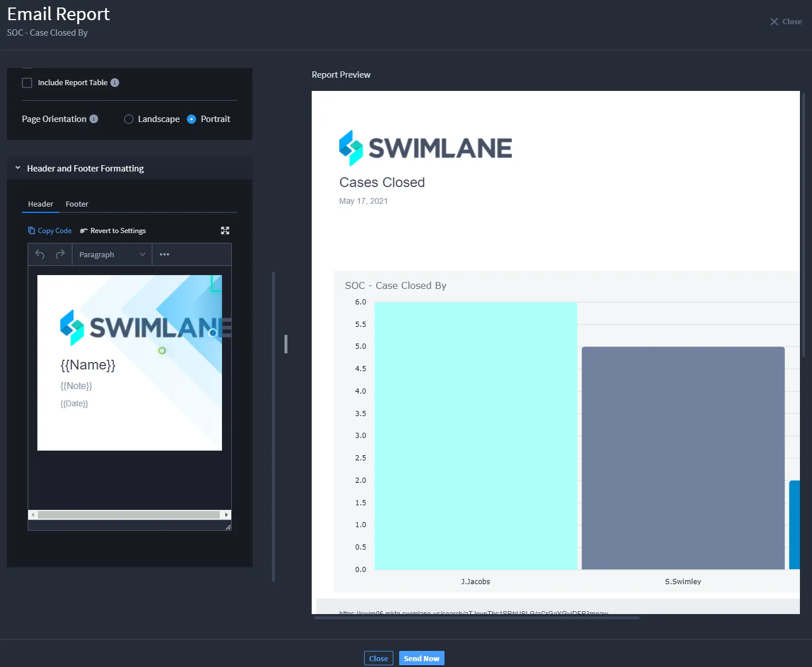Open the more options ellipsis in editor toolbar

[x=164, y=254]
